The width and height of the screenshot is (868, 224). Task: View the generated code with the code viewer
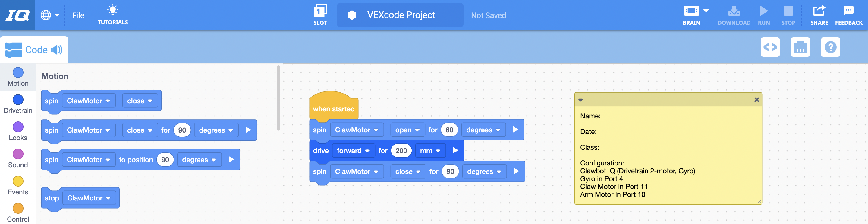point(770,47)
